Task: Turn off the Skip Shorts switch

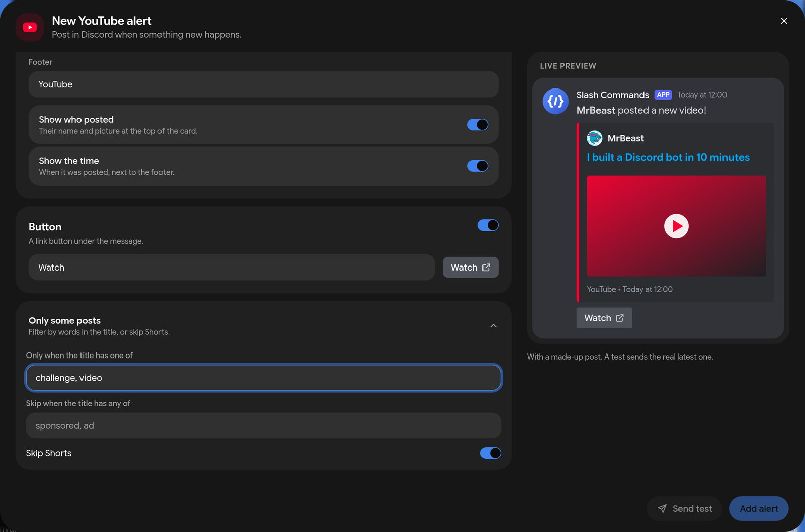Action: [491, 453]
